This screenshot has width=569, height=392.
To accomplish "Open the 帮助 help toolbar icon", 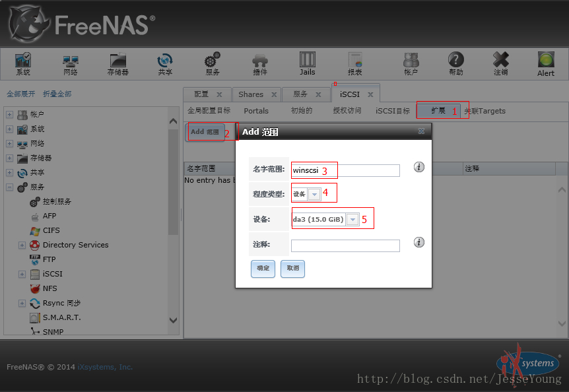I will pyautogui.click(x=456, y=64).
